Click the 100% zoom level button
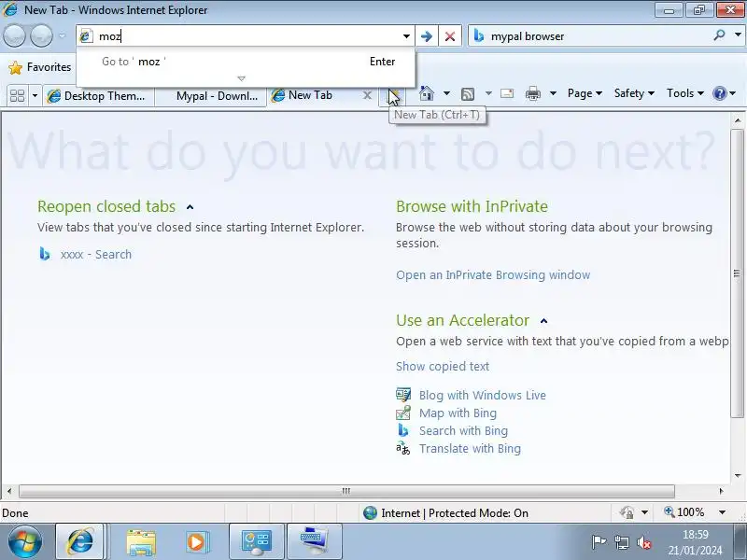 pyautogui.click(x=684, y=512)
